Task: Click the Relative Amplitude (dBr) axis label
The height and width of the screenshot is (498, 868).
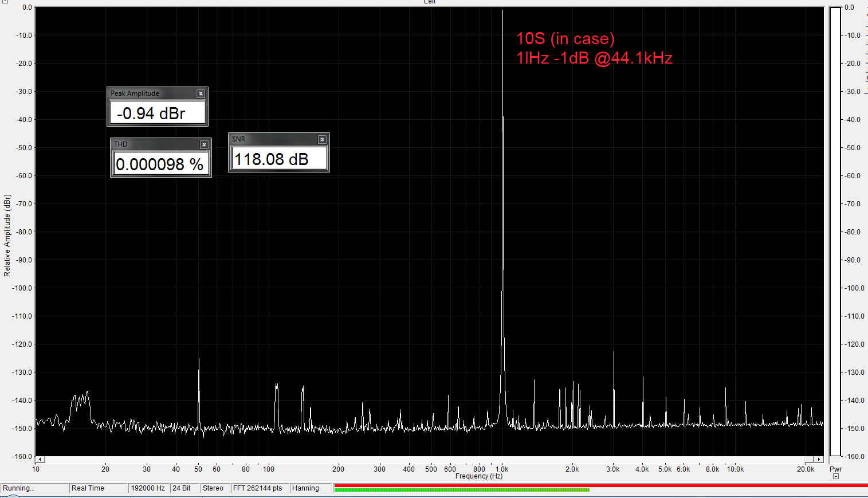Action: (x=7, y=235)
